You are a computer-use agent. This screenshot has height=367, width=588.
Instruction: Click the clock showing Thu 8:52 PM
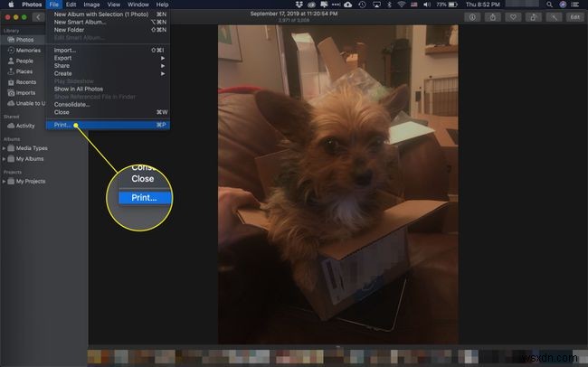(x=483, y=5)
